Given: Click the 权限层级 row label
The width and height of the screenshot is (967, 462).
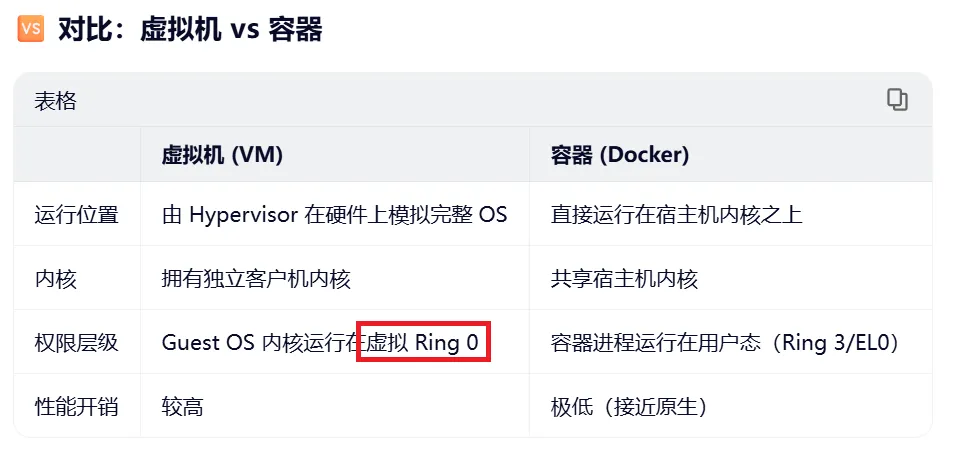Looking at the screenshot, I should coord(76,342).
